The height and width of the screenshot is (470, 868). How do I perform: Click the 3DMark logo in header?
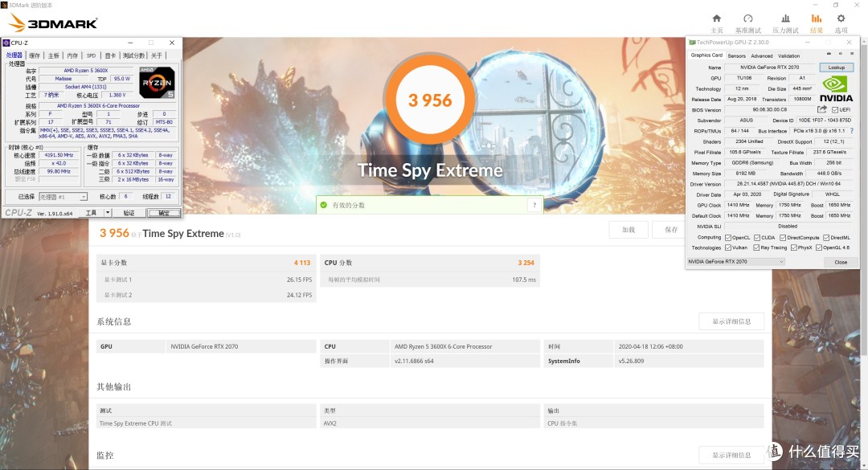coord(53,23)
